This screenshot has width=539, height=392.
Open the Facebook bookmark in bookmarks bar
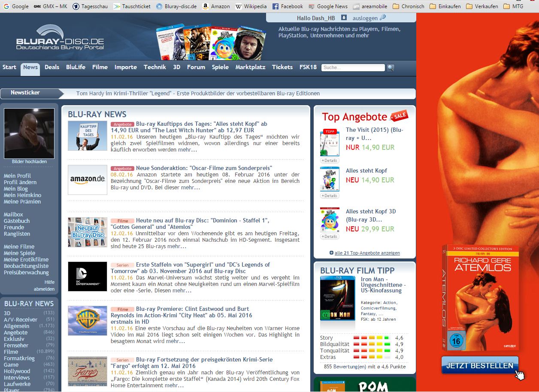tap(288, 6)
